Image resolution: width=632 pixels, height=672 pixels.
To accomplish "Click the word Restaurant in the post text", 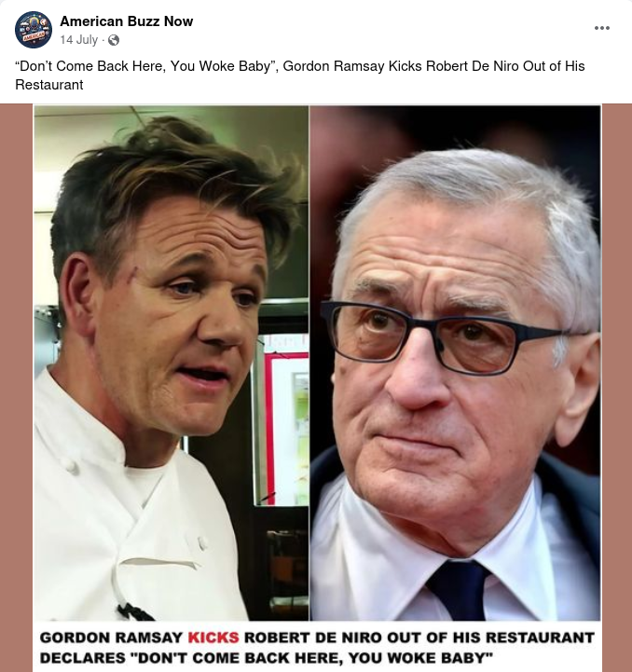I will [x=49, y=85].
